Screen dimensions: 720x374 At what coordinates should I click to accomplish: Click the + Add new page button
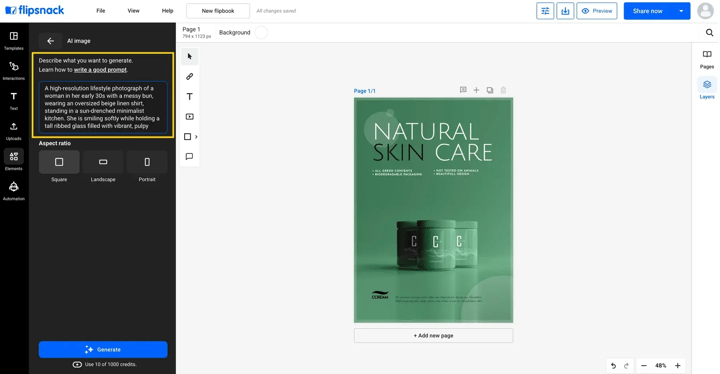[433, 335]
